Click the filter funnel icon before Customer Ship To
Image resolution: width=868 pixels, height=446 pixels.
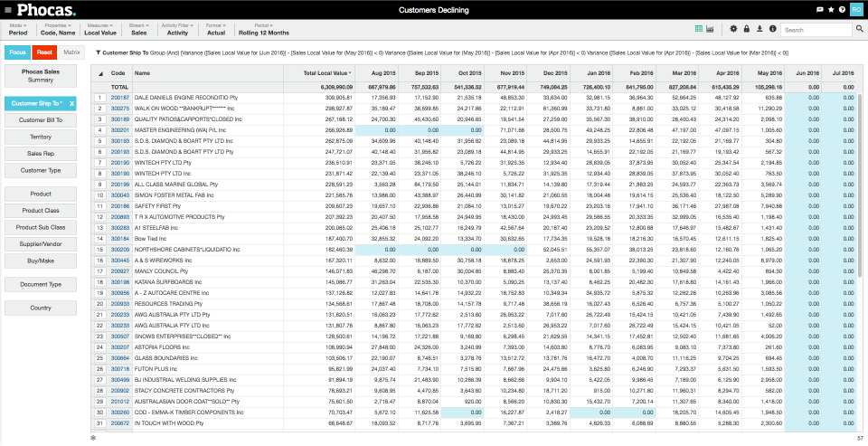pos(98,52)
